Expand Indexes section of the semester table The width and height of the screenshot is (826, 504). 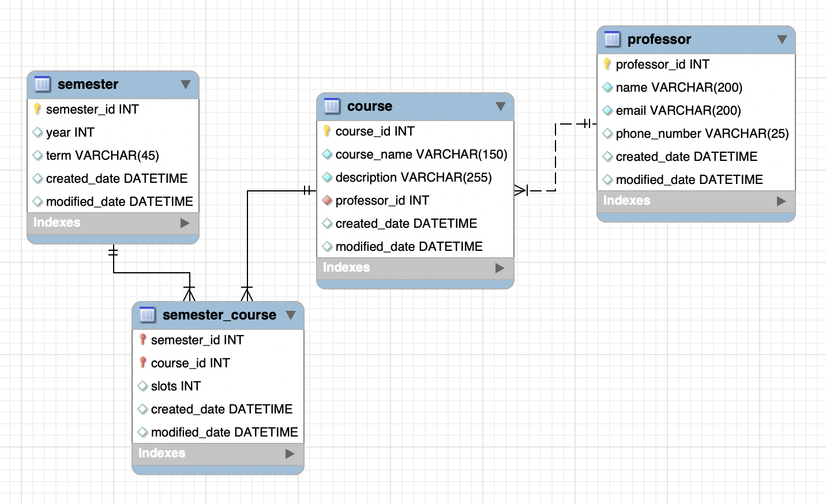[x=185, y=223]
